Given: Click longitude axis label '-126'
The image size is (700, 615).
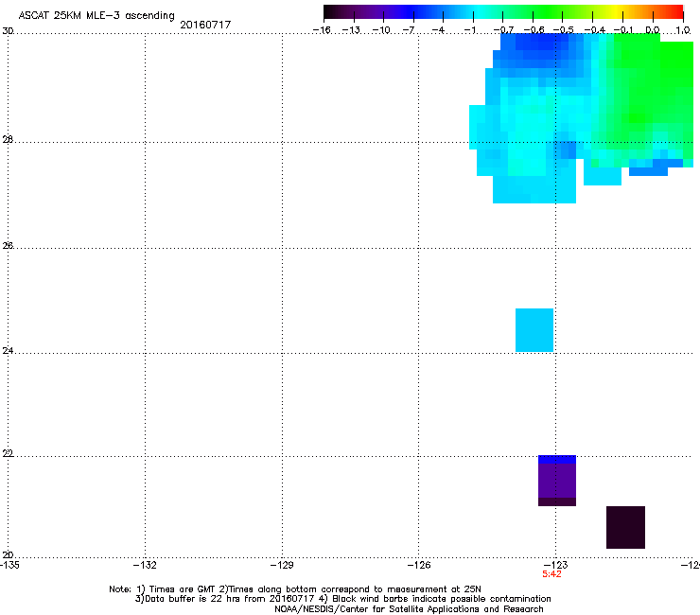Looking at the screenshot, I should coord(419,565).
